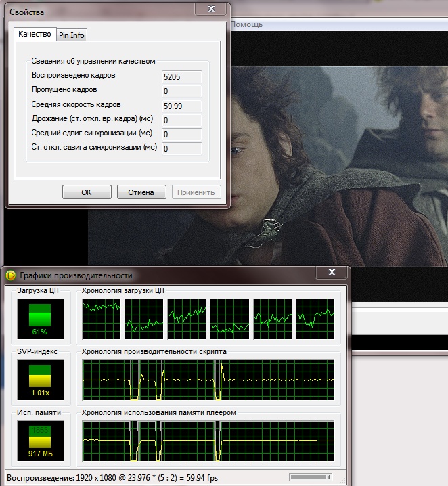Click the SVP icon in performance graphs title bar
Viewport: 448px width, 486px height.
point(11,275)
